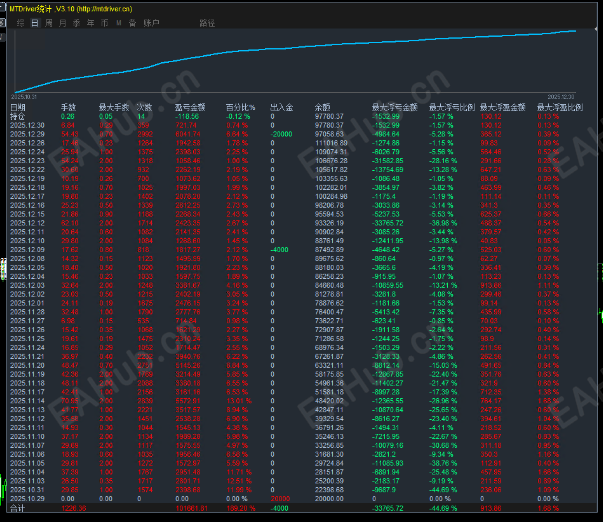Select the 2025.11.04 date row

pos(27,472)
